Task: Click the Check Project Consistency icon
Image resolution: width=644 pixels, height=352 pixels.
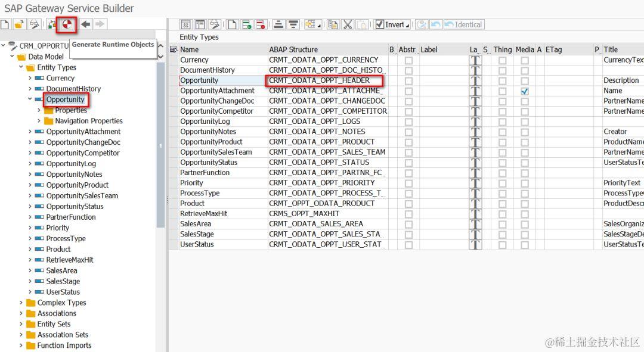Action: (x=52, y=24)
